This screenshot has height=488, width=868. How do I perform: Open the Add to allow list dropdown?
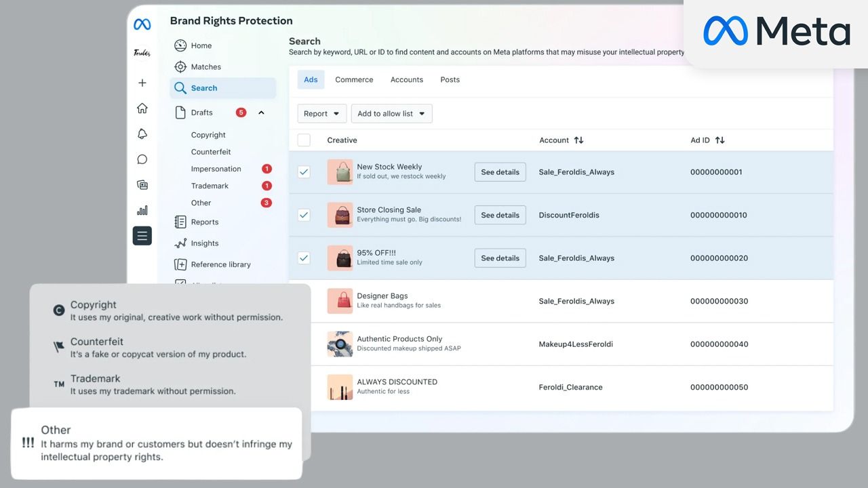(x=391, y=114)
